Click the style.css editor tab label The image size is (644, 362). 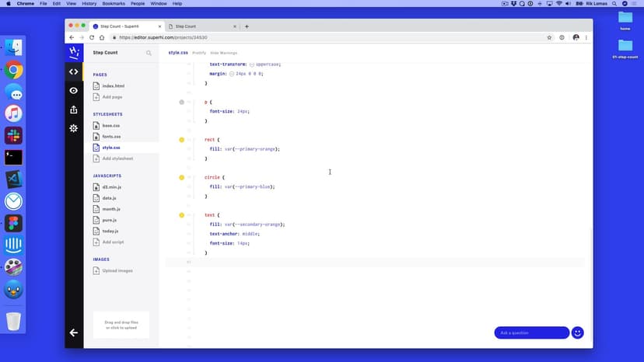pyautogui.click(x=178, y=53)
